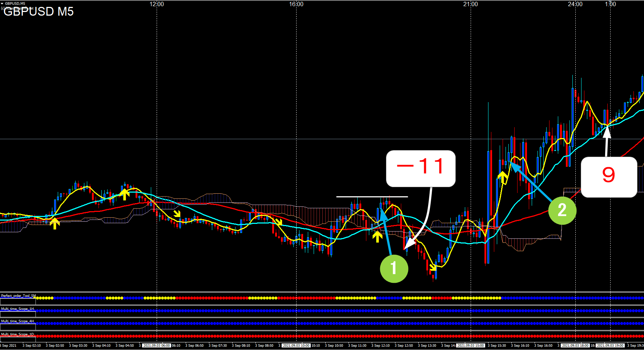
Task: Click the value box under Multi_time_Scope_4H label
Action: coord(18,327)
